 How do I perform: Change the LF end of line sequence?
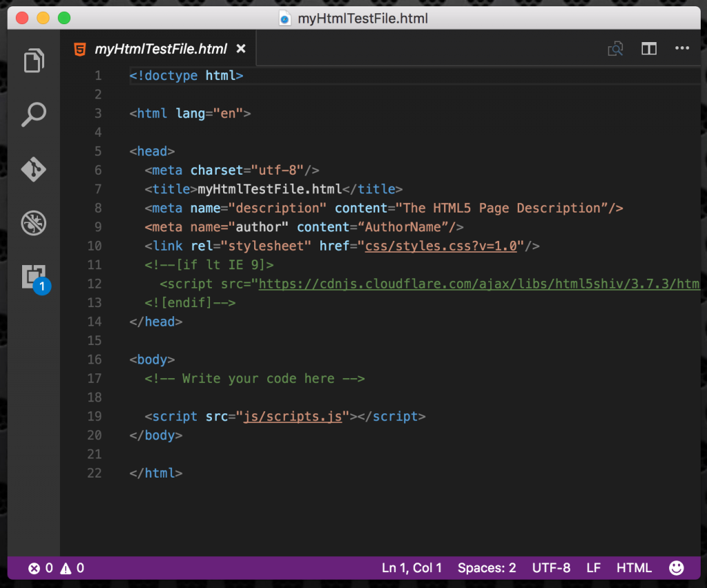(x=593, y=568)
